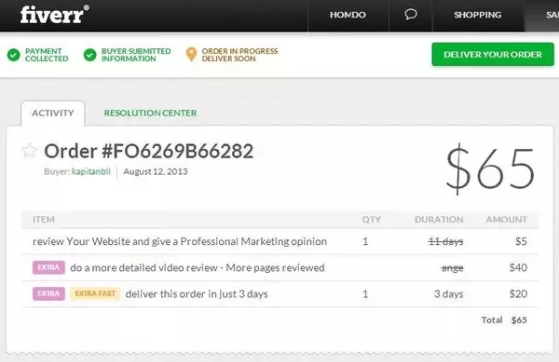Viewport: 559px width, 362px height.
Task: Click EXTRA badge on 3 days delivery row
Action: pyautogui.click(x=49, y=294)
